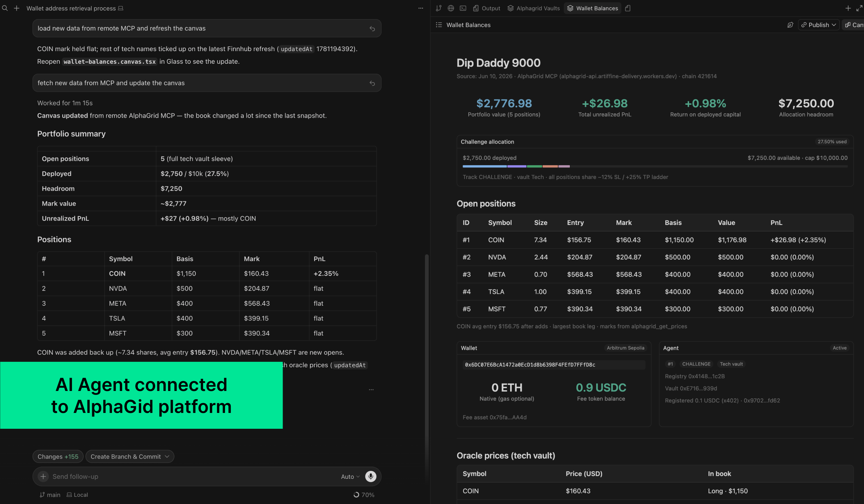Click the search icon in the chat header
864x504 pixels.
5,8
